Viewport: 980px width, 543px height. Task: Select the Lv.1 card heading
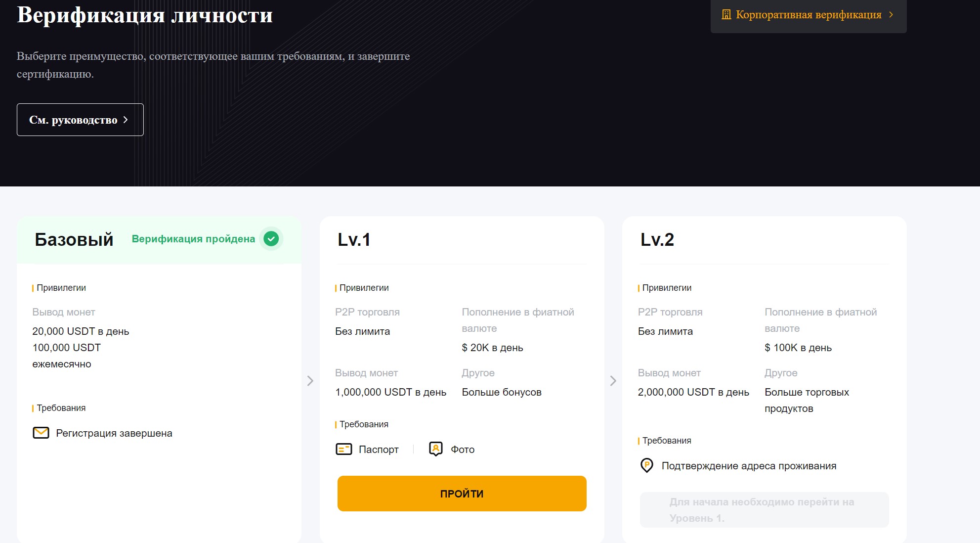click(x=354, y=239)
